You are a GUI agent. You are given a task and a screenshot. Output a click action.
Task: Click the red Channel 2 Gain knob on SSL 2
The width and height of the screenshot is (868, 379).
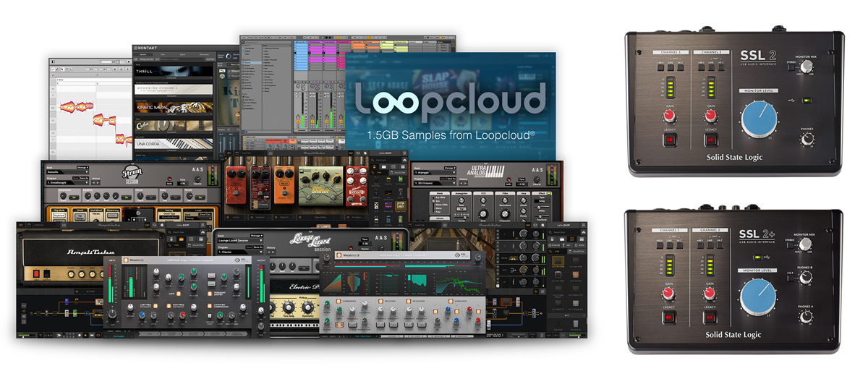pyautogui.click(x=710, y=114)
